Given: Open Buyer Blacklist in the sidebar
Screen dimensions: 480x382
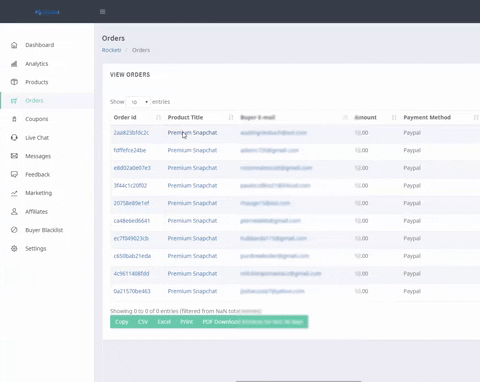Looking at the screenshot, I should 44,230.
